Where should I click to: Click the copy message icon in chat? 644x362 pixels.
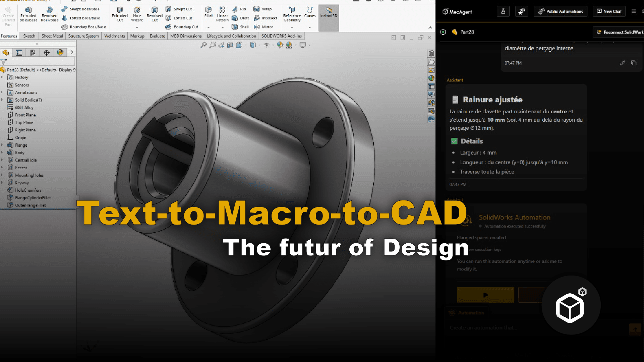tap(634, 63)
